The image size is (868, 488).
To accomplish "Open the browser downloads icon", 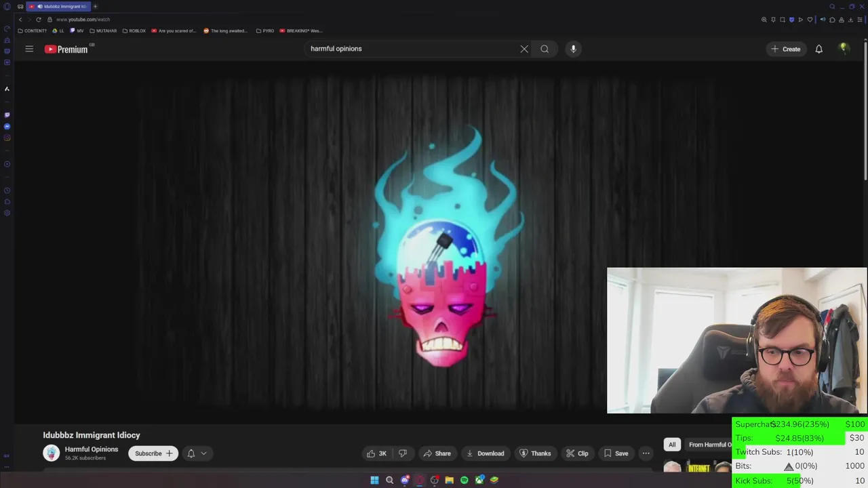I will coord(850,20).
